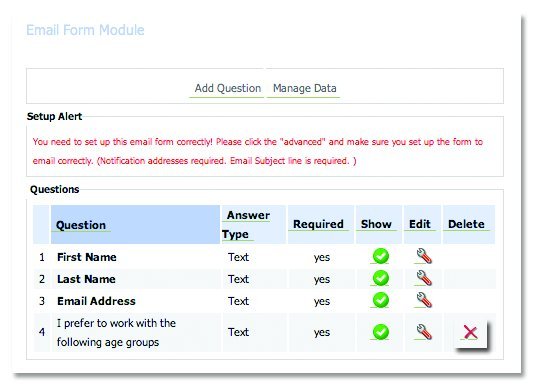Viewport: 541px width, 391px height.
Task: Select the Email Address question text
Action: [96, 301]
